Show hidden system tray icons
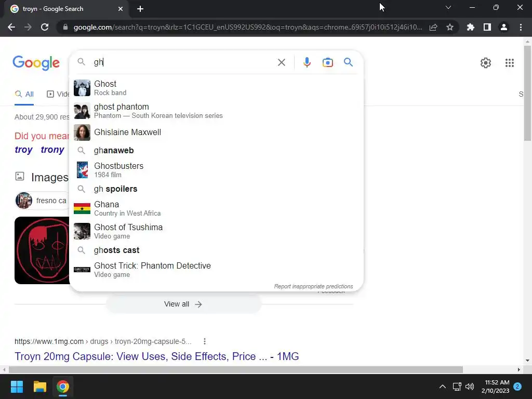 tap(443, 387)
